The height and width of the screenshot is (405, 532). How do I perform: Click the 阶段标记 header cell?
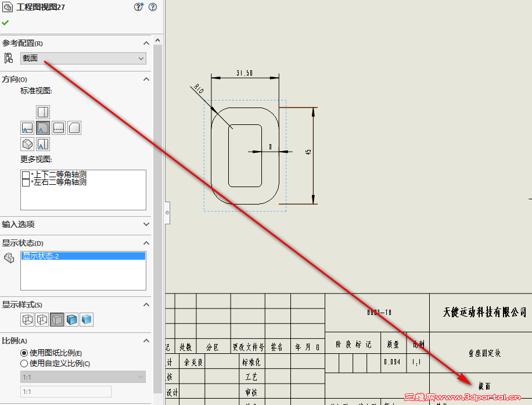(x=353, y=345)
